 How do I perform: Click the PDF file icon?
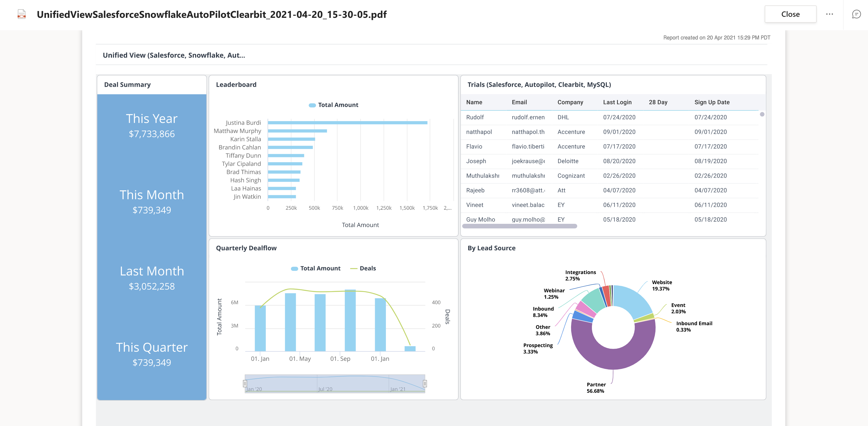(22, 14)
